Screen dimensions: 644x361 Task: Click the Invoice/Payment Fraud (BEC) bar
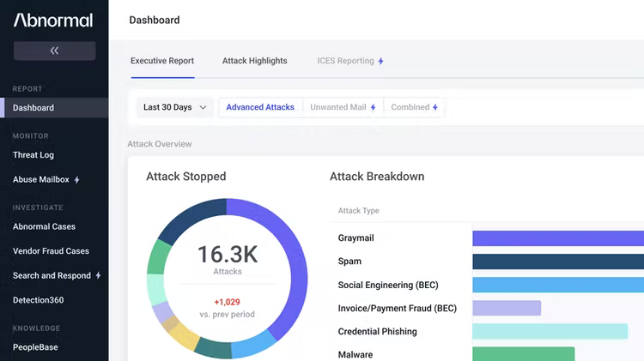tap(507, 308)
